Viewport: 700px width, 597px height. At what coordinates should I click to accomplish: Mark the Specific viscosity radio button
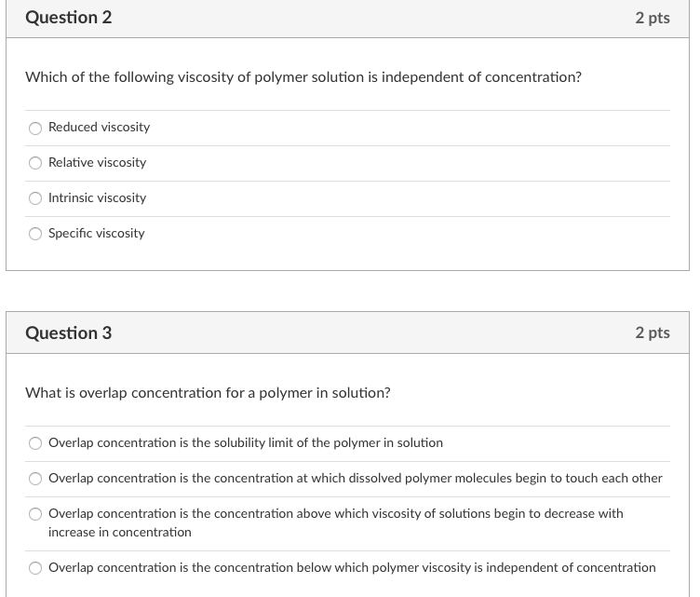pos(35,234)
